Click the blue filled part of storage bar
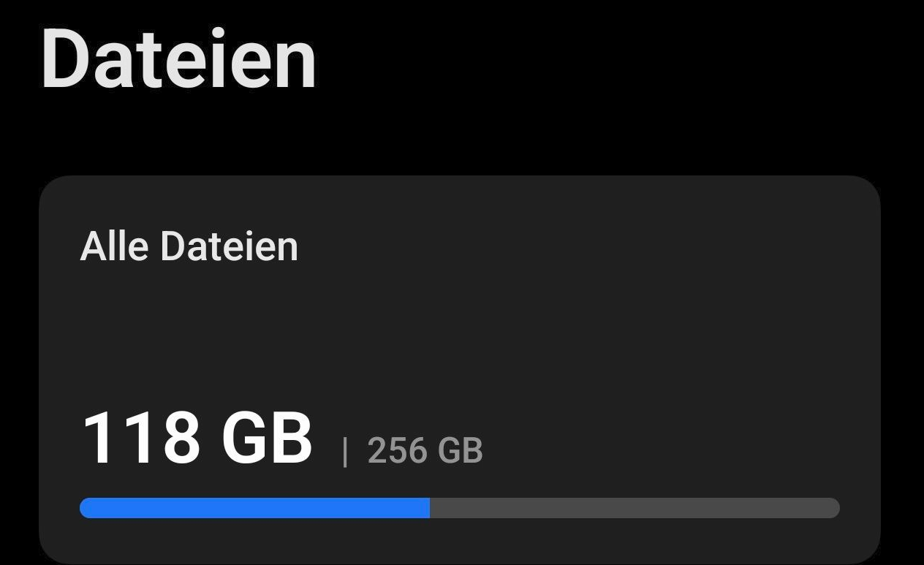Viewport: 924px width, 565px height. 254,508
